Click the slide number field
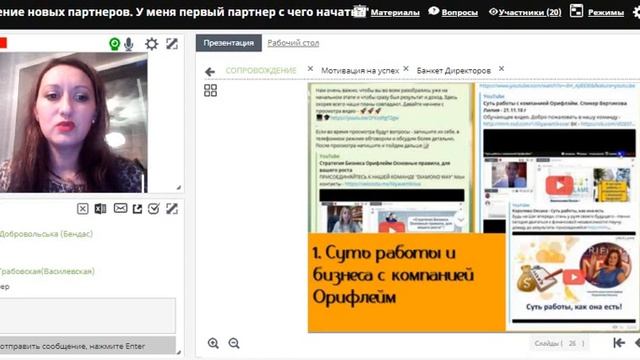640x360 pixels. click(573, 344)
